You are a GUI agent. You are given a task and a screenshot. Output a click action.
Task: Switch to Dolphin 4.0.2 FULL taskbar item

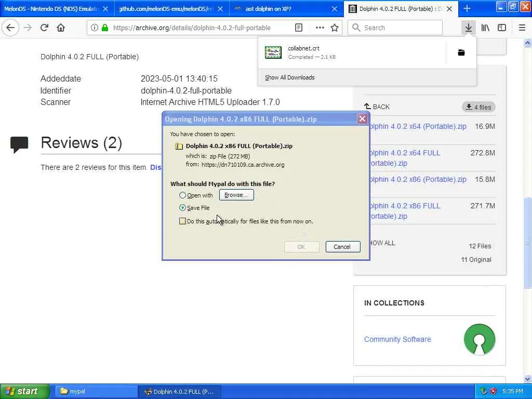point(180,392)
